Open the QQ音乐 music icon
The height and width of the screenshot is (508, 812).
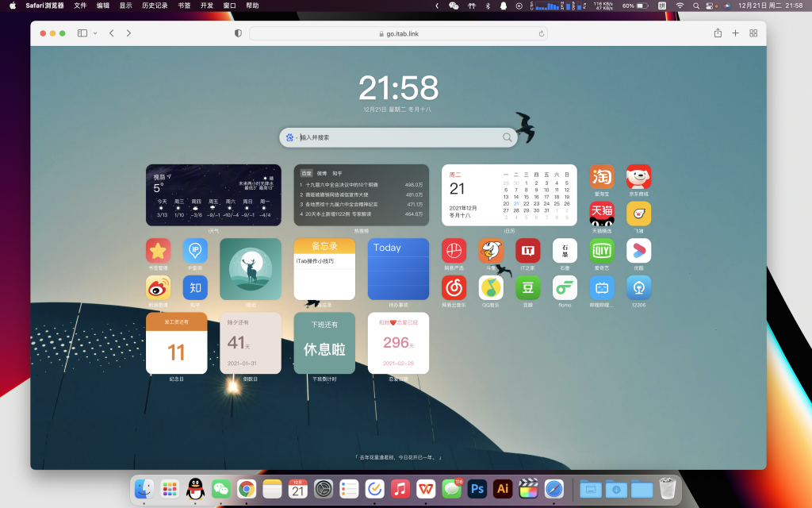pos(490,287)
